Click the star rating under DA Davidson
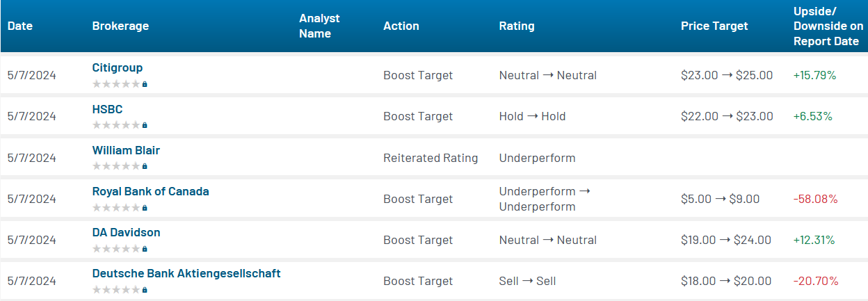The height and width of the screenshot is (301, 868). point(116,249)
